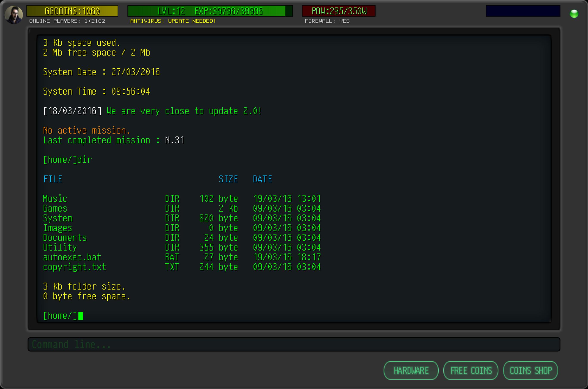Click the FREE COINS button
This screenshot has width=588, height=389.
tap(471, 370)
